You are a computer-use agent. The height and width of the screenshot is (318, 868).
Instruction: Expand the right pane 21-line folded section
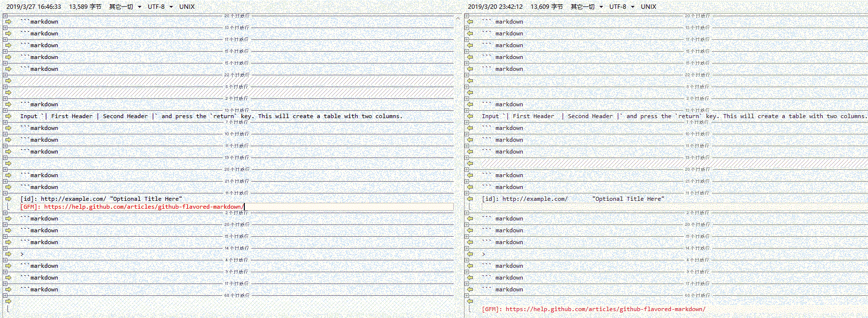(x=467, y=181)
